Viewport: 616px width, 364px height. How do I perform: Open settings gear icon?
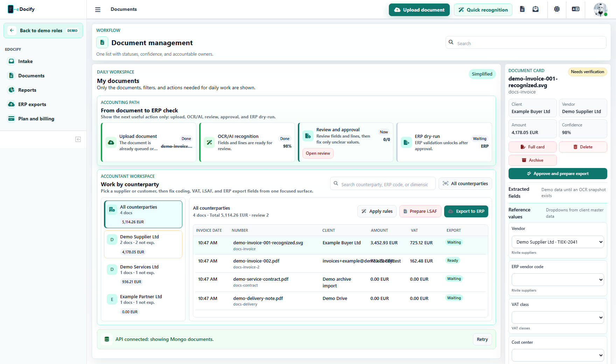tap(557, 9)
